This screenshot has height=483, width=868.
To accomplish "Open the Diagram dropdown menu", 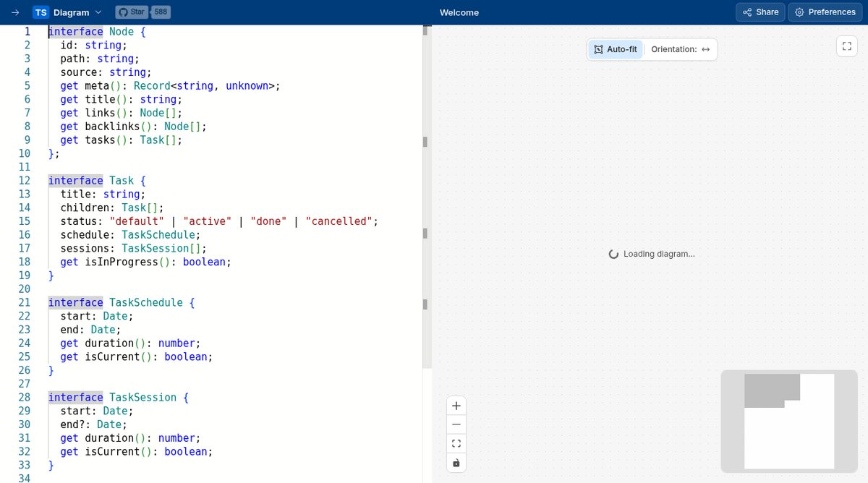I will [77, 12].
